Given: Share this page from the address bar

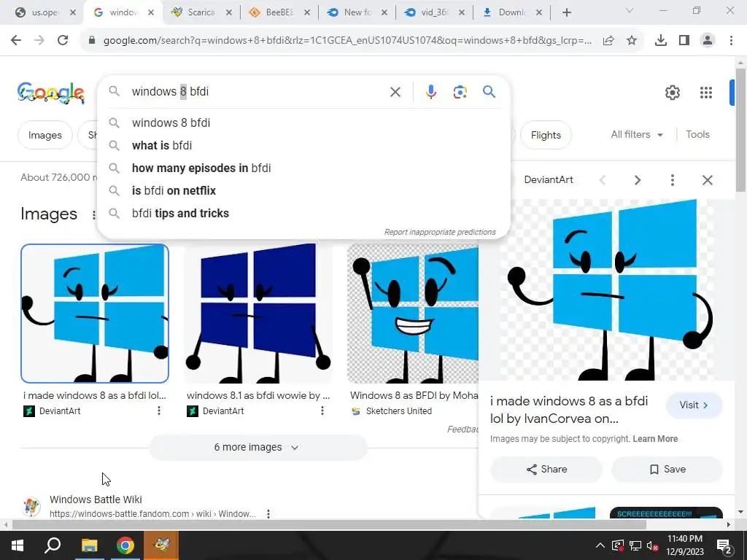Looking at the screenshot, I should (608, 41).
